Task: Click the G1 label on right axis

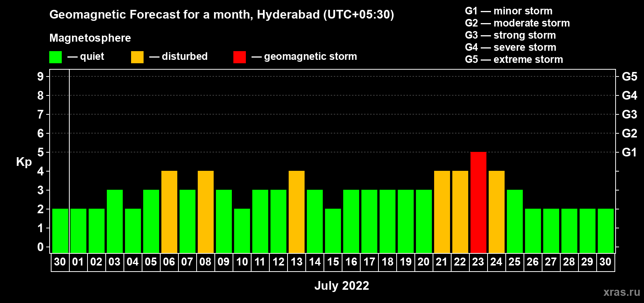Action: [629, 152]
